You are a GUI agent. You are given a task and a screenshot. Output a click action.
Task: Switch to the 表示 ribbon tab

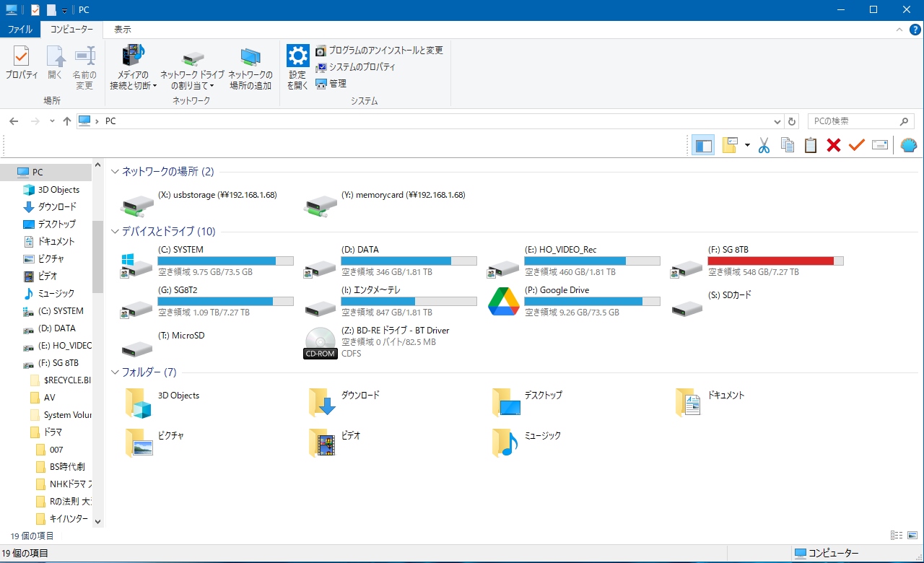(x=123, y=30)
